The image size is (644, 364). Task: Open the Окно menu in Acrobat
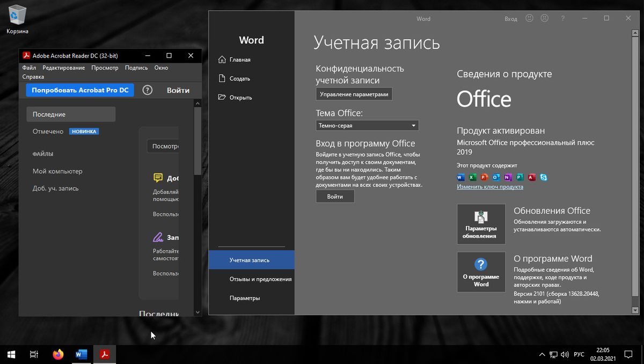[x=161, y=68]
